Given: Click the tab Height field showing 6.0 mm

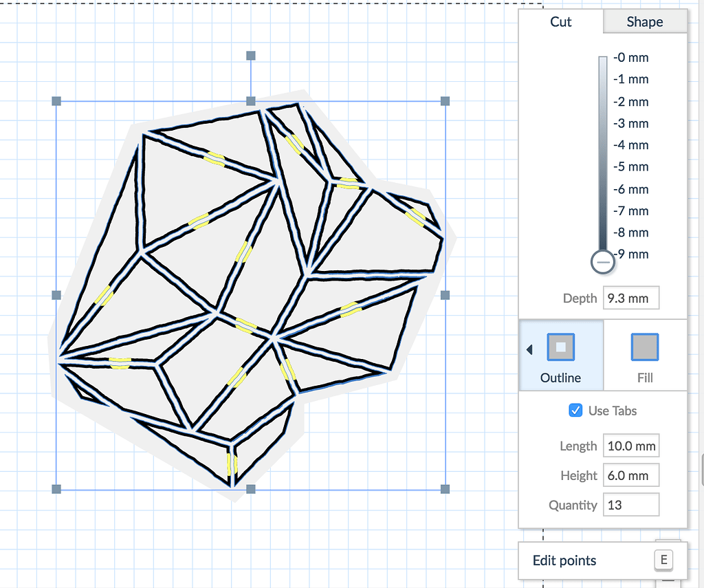Looking at the screenshot, I should click(630, 475).
